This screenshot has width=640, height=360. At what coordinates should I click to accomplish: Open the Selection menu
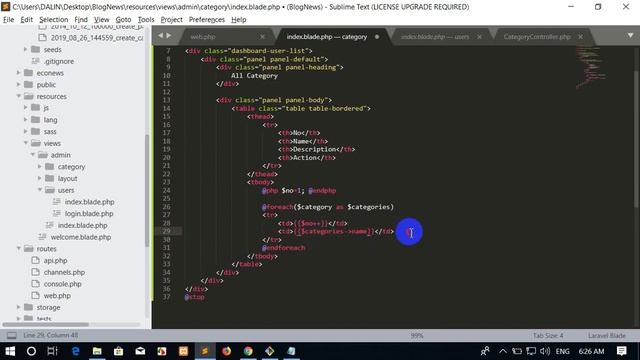[53, 20]
